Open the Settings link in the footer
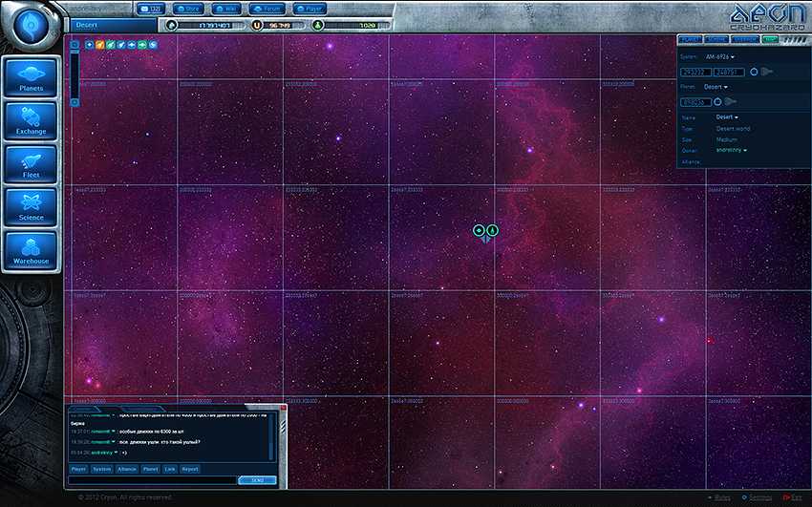Viewport: 812px width, 507px height. tap(757, 497)
